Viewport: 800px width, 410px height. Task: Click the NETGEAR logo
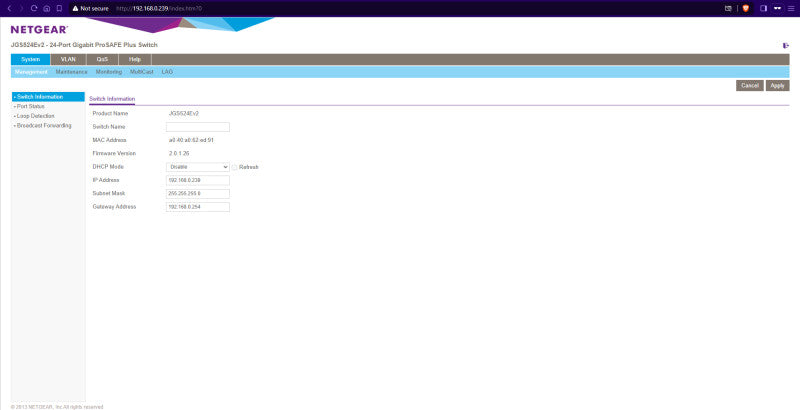click(39, 30)
